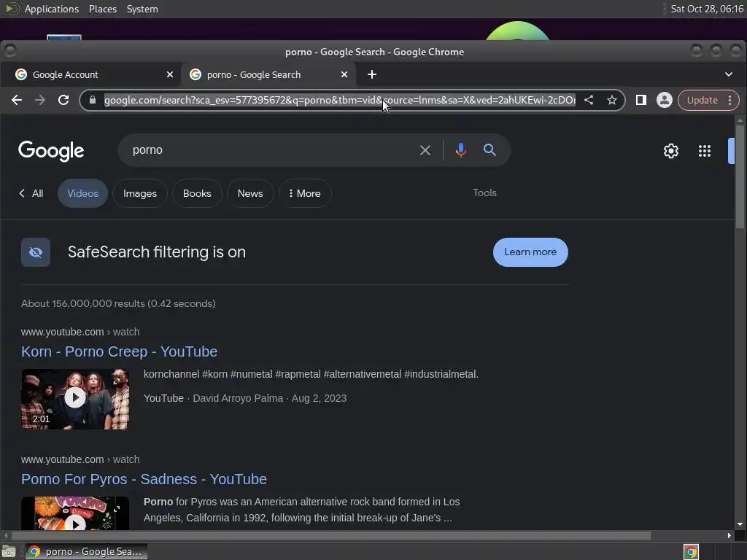This screenshot has width=747, height=560.
Task: Click the taskbar porno - Google Sea... entry
Action: [x=87, y=552]
